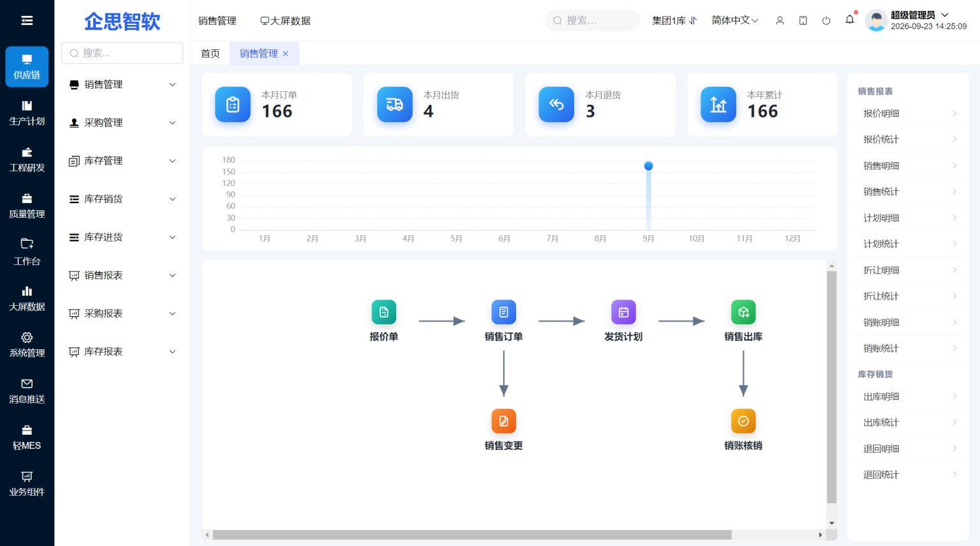Open the 退回统计 report link
Screen dimensions: 980x546
pos(909,474)
